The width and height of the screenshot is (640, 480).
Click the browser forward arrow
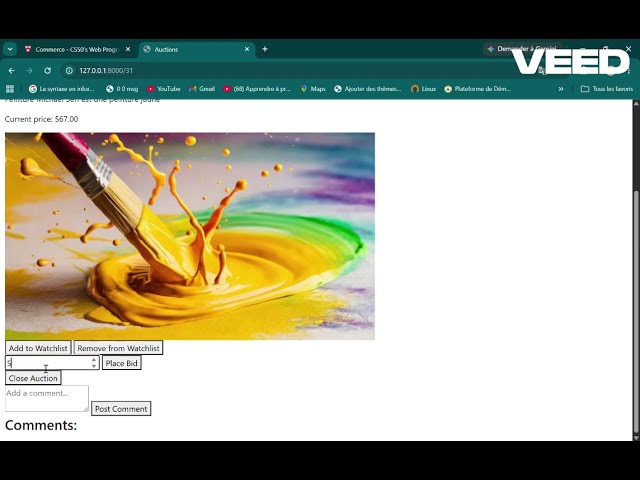29,71
